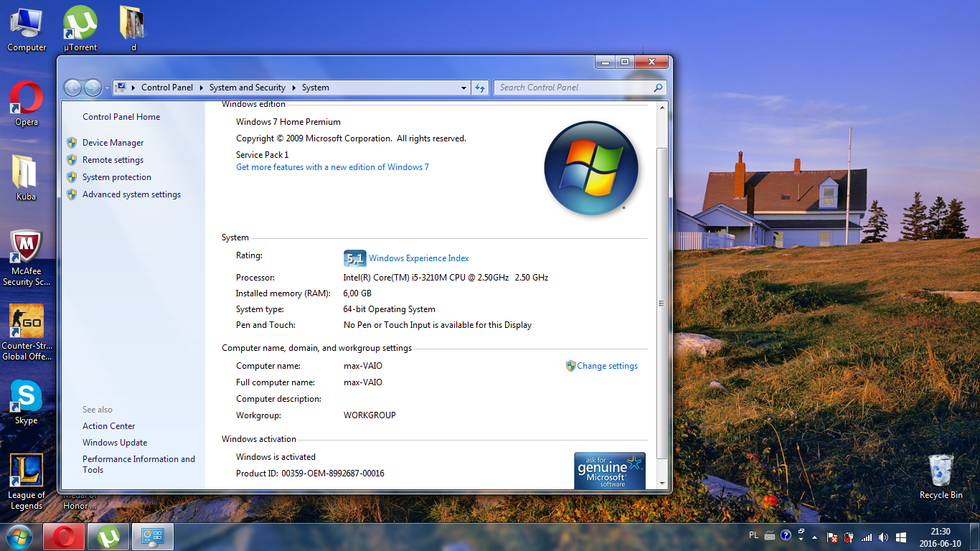Open Device Manager link
This screenshot has width=980, height=551.
point(113,143)
